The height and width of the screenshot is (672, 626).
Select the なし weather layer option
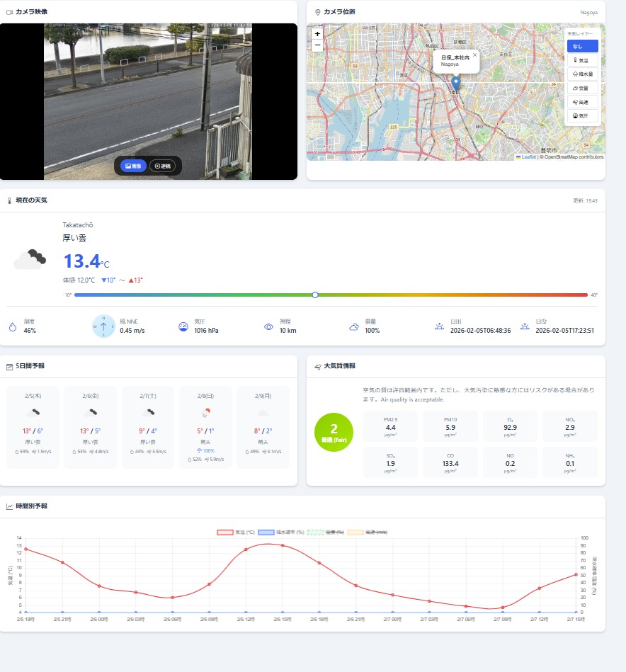[x=582, y=46]
